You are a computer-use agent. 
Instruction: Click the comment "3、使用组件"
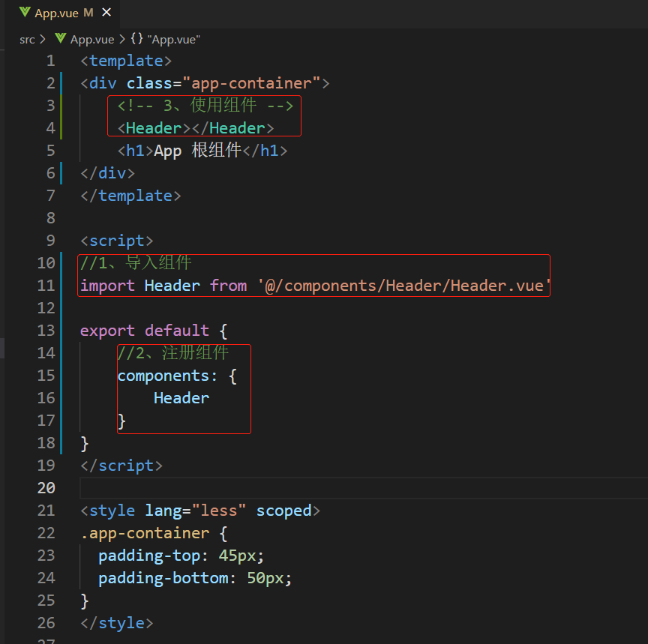click(205, 106)
